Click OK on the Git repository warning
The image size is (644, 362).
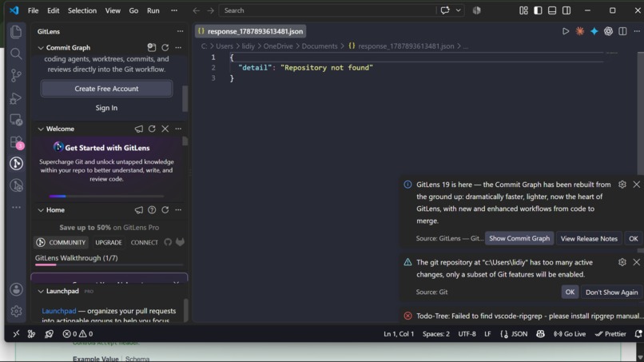[570, 292]
